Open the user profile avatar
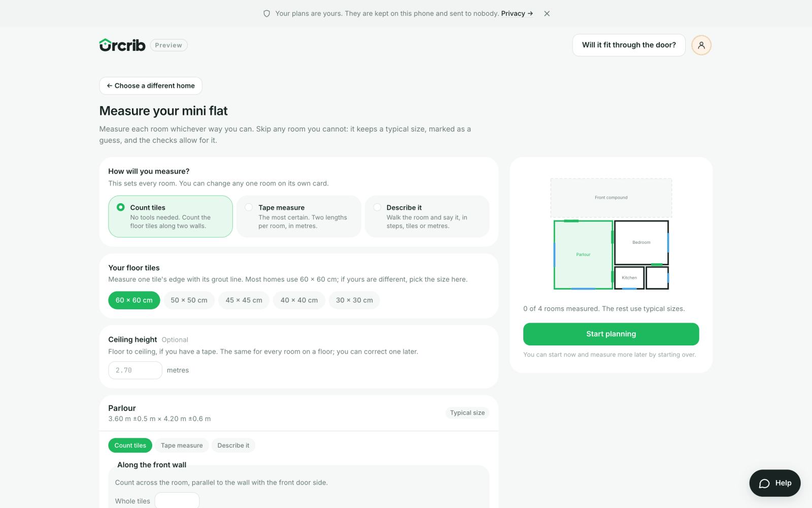The height and width of the screenshot is (508, 812). point(701,45)
